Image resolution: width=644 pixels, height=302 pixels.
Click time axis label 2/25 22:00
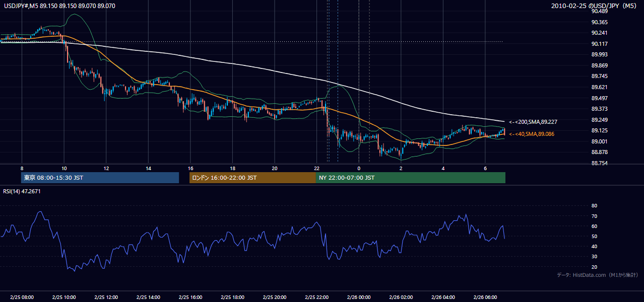316,297
